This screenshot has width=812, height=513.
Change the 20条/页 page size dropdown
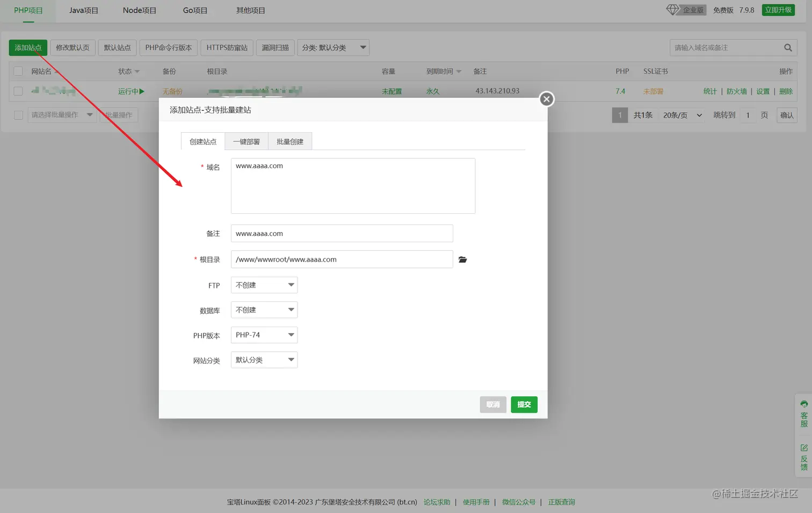pos(682,115)
